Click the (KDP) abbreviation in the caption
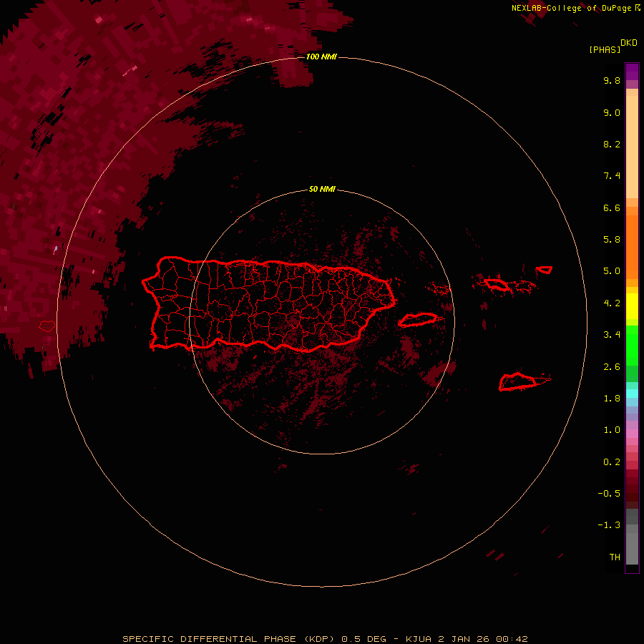Screen dimensions: 644x644 coord(320,639)
